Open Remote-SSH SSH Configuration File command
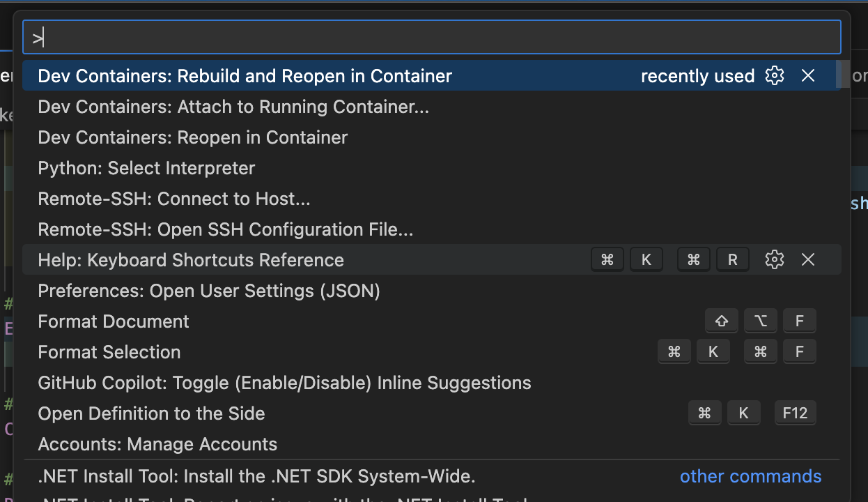868x502 pixels. click(x=226, y=229)
